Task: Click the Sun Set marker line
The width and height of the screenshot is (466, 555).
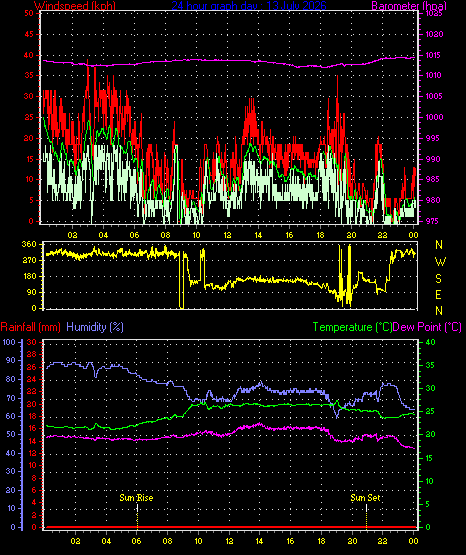Action: coord(366,515)
